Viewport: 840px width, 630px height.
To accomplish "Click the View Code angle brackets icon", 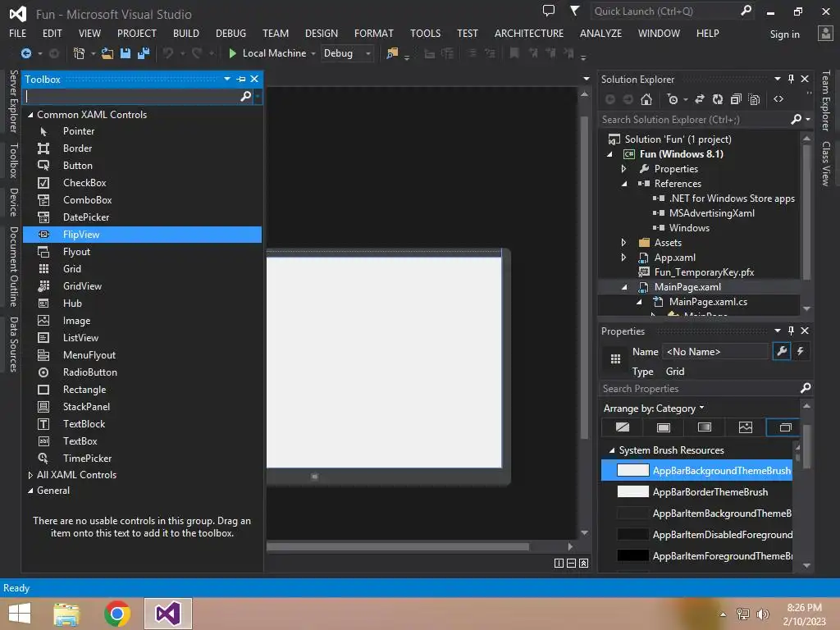I will click(x=778, y=99).
